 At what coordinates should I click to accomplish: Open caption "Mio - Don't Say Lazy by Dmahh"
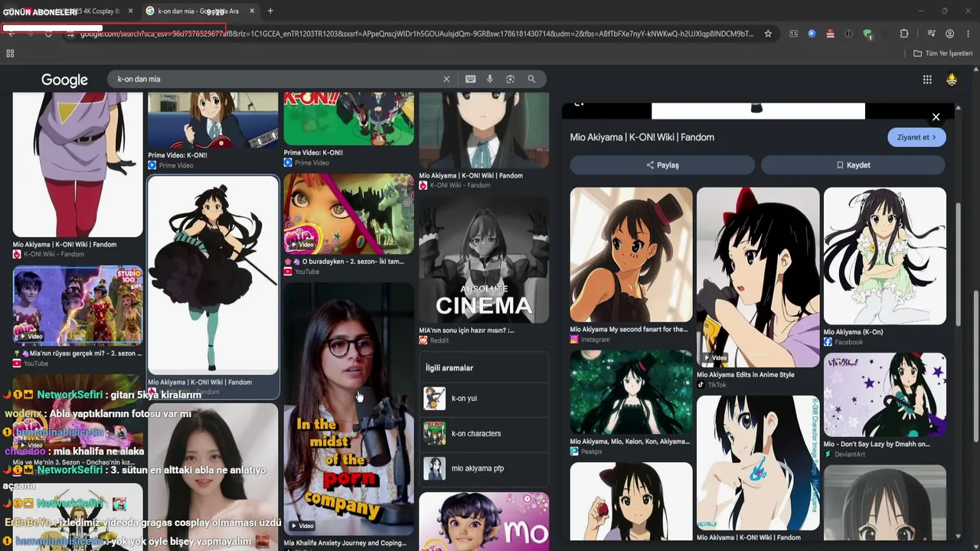point(877,444)
